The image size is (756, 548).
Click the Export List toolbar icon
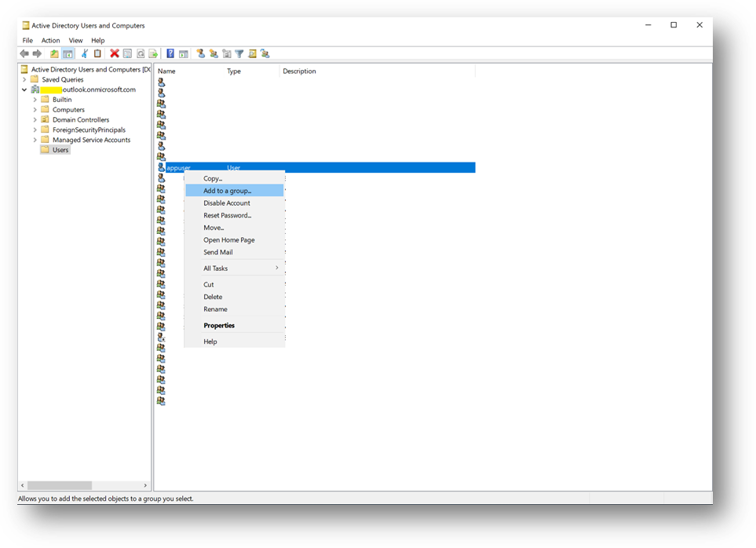[153, 53]
